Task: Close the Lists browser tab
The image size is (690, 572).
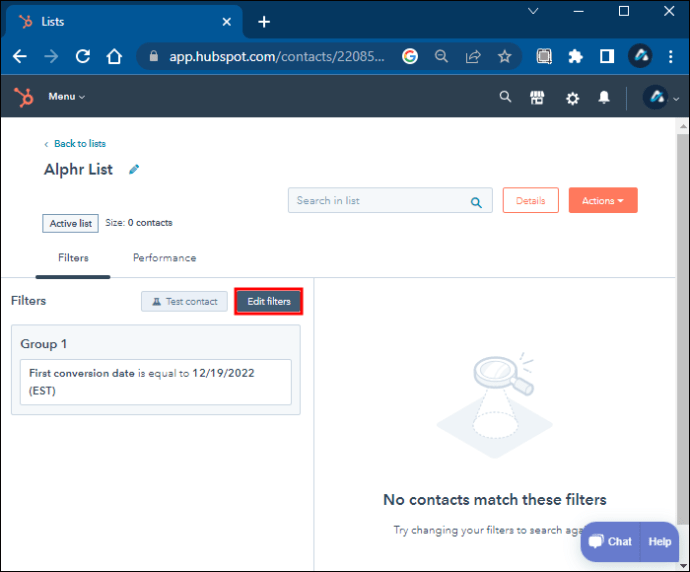Action: click(x=227, y=22)
